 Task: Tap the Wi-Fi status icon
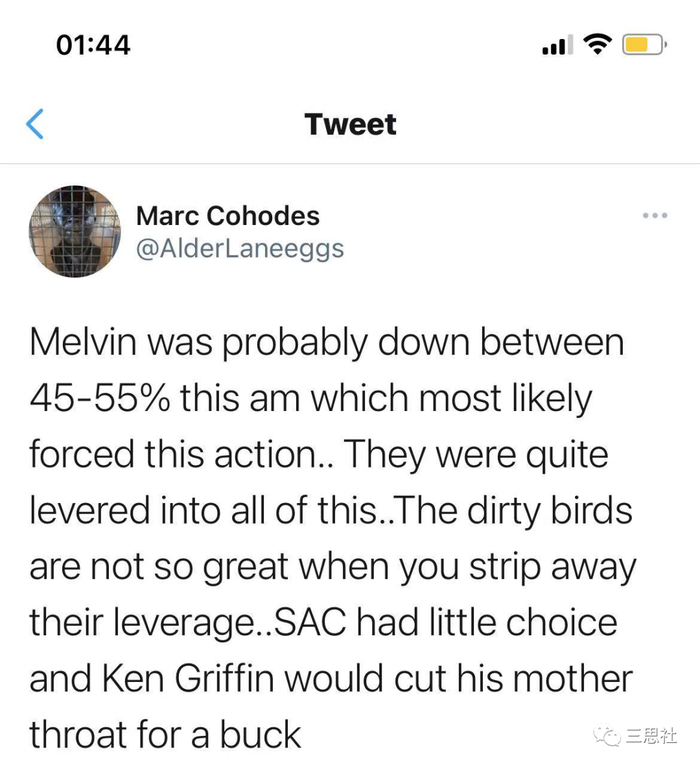pos(597,45)
